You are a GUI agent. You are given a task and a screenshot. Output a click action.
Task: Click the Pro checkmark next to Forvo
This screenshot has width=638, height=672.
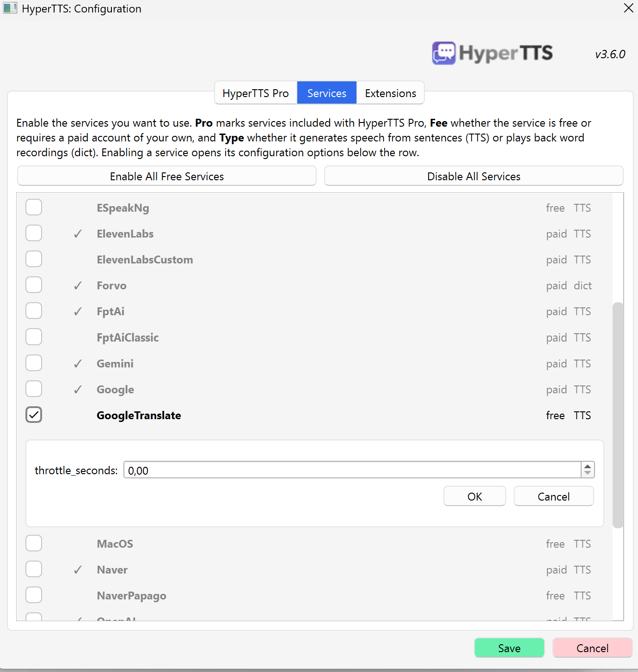(78, 286)
